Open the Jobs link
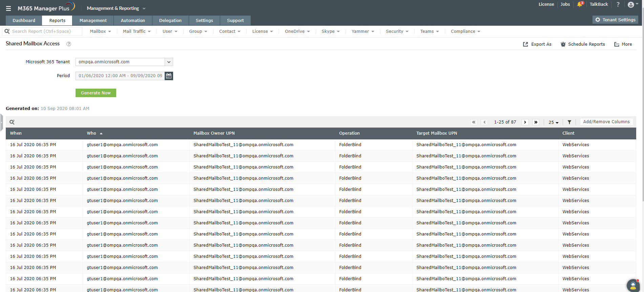Screen dimensions: 644x292 coord(565,4)
